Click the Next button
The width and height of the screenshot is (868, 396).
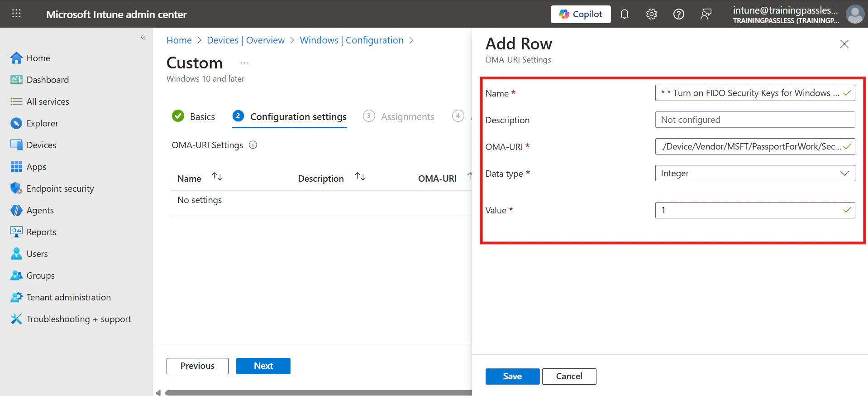tap(263, 366)
